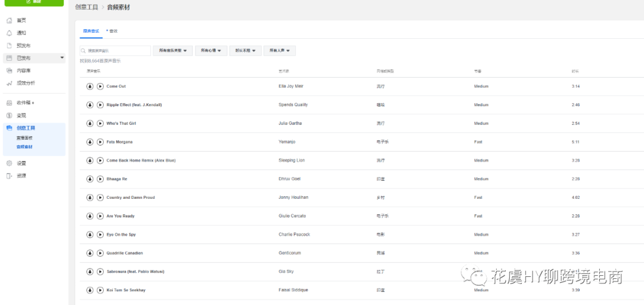
Task: Play the Fata Morgana track
Action: point(100,142)
